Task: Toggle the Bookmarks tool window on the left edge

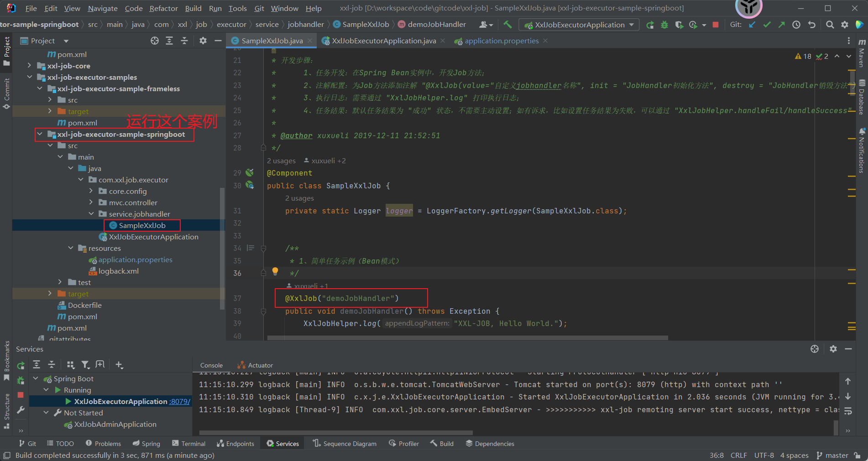Action: 6,360
